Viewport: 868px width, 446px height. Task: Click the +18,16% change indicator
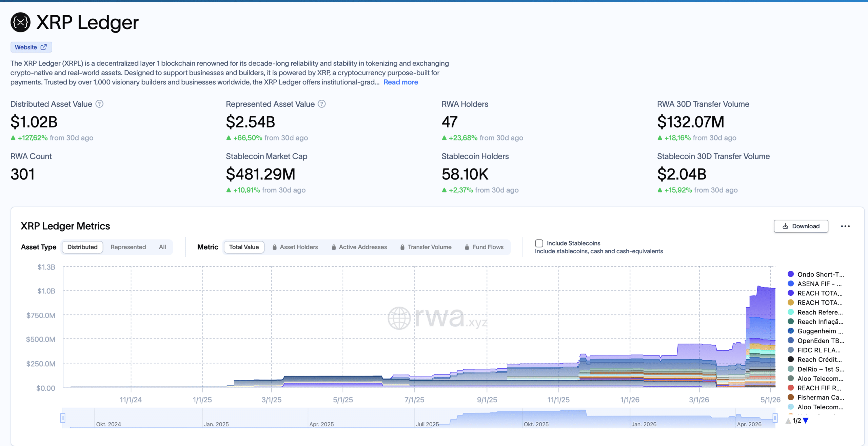click(x=674, y=138)
